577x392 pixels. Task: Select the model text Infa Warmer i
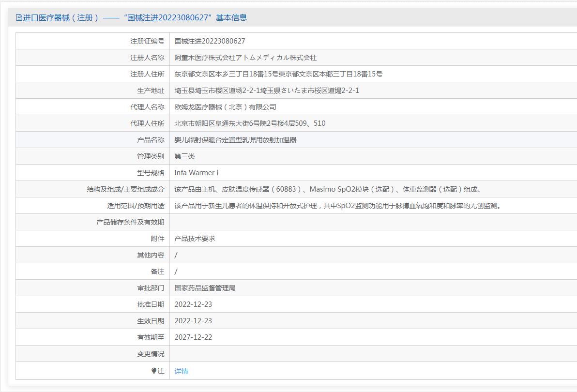196,173
